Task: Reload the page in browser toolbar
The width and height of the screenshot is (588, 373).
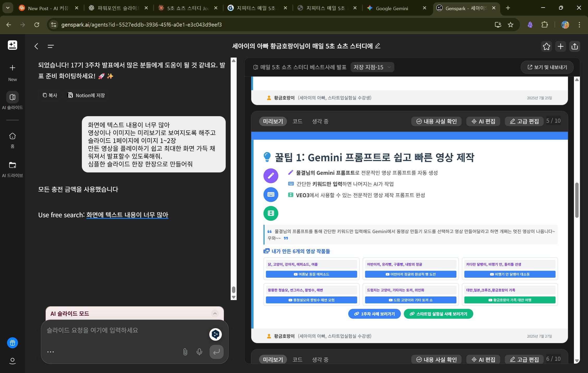Action: click(x=37, y=25)
